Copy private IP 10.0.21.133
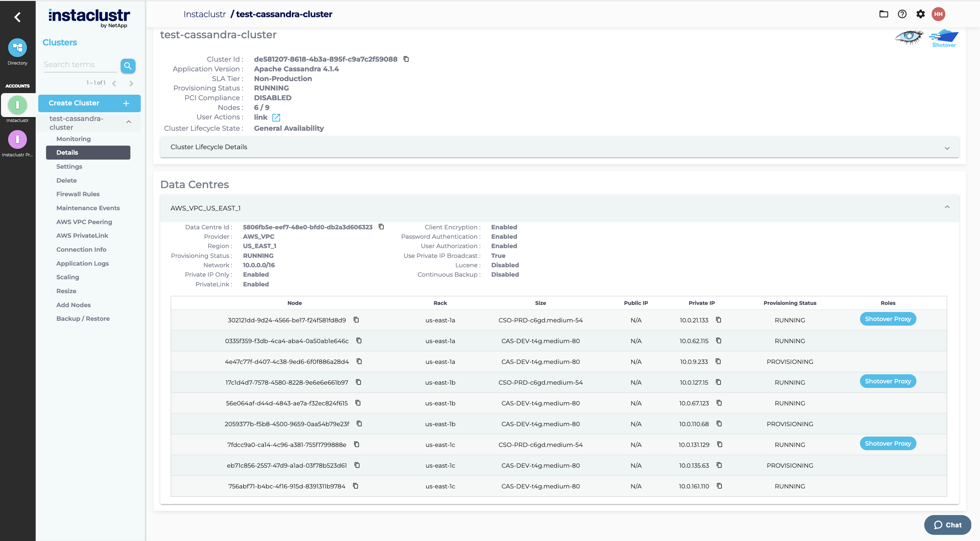The height and width of the screenshot is (541, 980). pos(718,320)
